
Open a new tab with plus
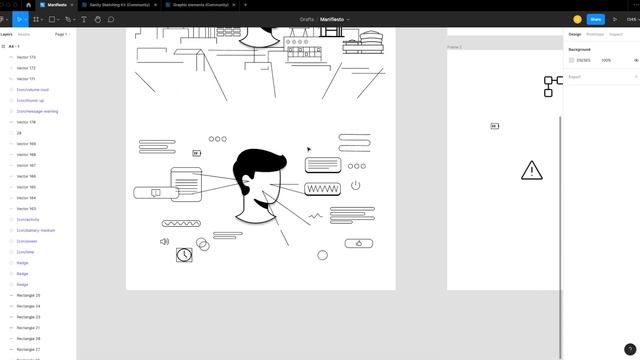pos(245,5)
